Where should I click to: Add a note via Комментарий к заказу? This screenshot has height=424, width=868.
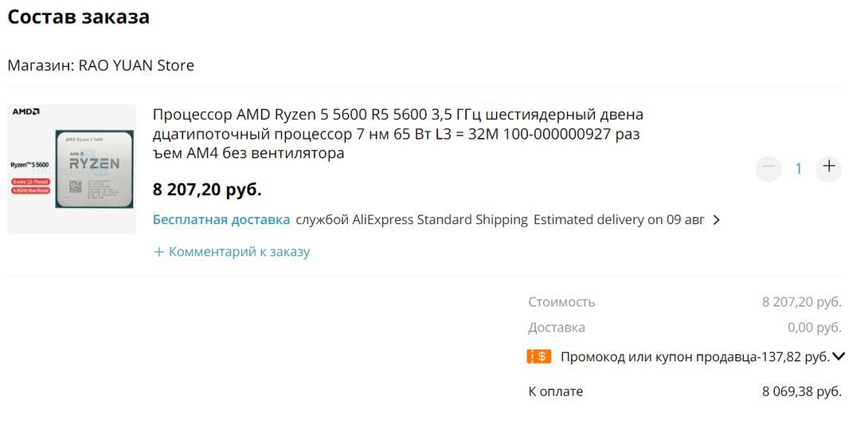(x=239, y=252)
